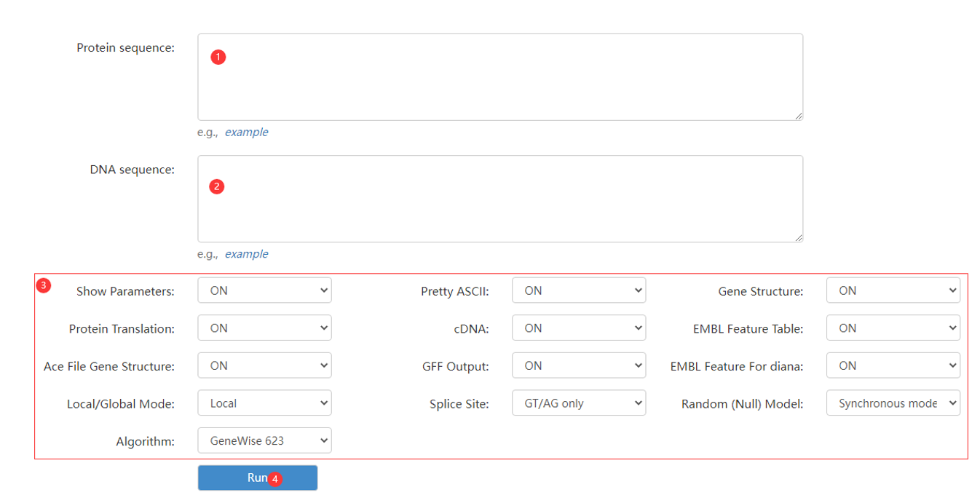Open the example link under Protein sequence
This screenshot has width=980, height=495.
click(x=246, y=132)
